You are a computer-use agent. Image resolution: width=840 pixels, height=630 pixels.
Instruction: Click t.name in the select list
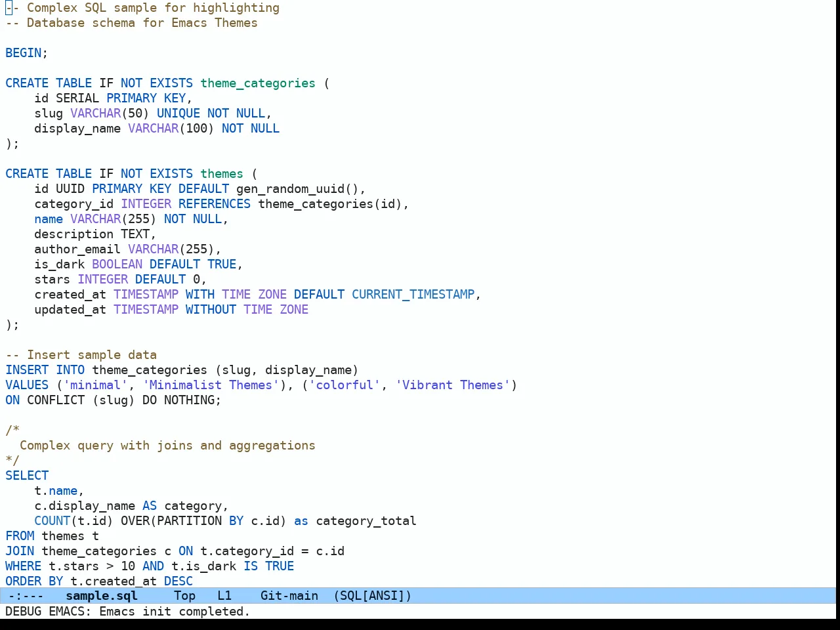coord(56,491)
